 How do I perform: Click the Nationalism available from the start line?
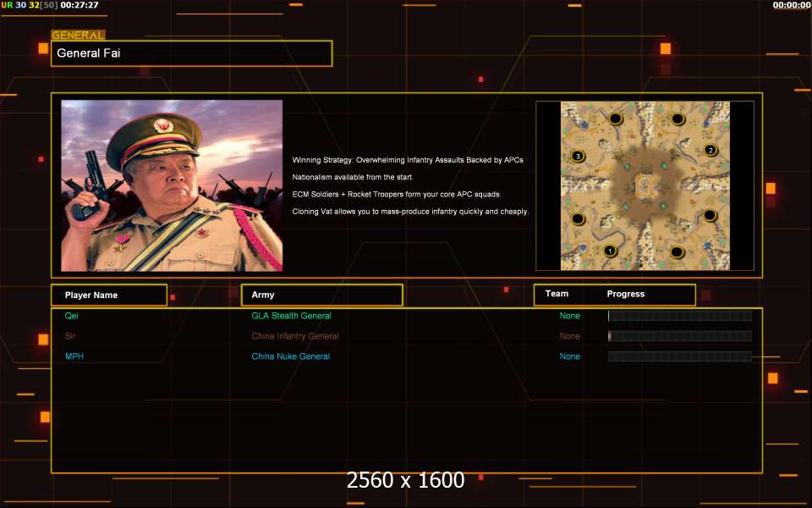coord(353,177)
